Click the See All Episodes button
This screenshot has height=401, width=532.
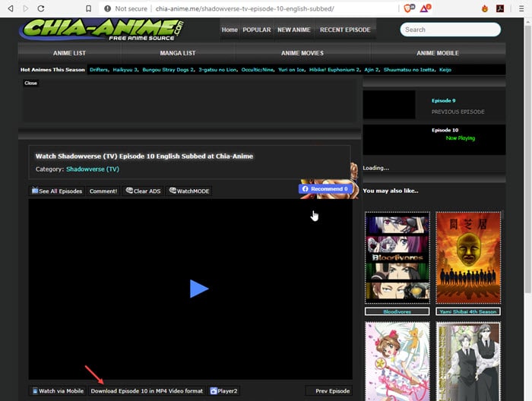[x=57, y=191]
